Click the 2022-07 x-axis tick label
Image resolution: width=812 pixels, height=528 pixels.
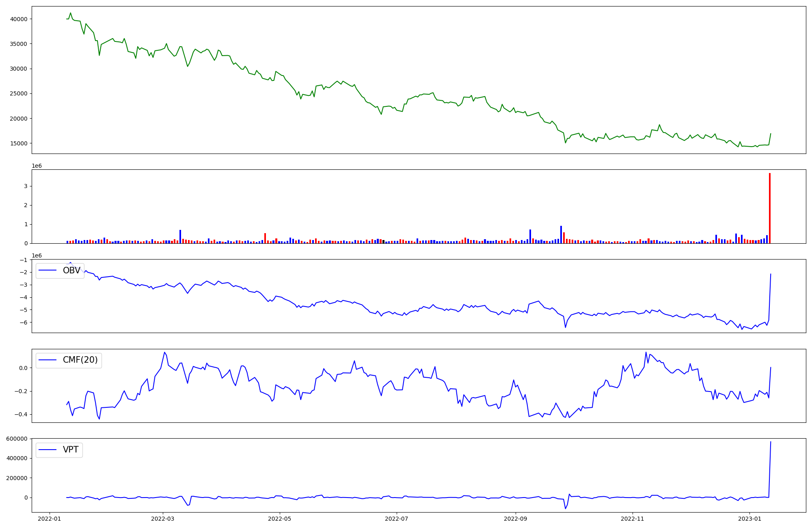[396, 519]
